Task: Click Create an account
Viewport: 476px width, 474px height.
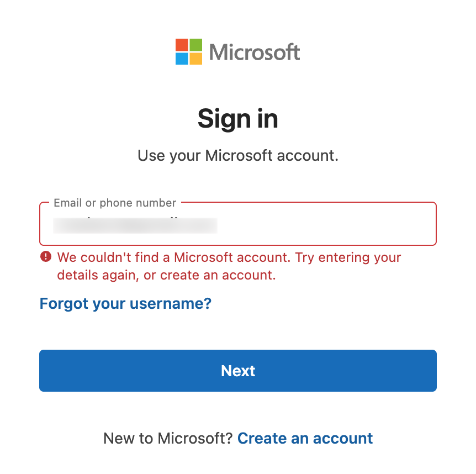Action: point(305,438)
